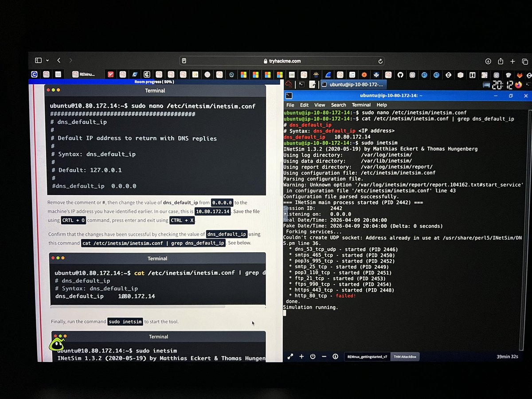This screenshot has height=399, width=532.
Task: Click Safari's back navigation arrow
Action: click(59, 60)
